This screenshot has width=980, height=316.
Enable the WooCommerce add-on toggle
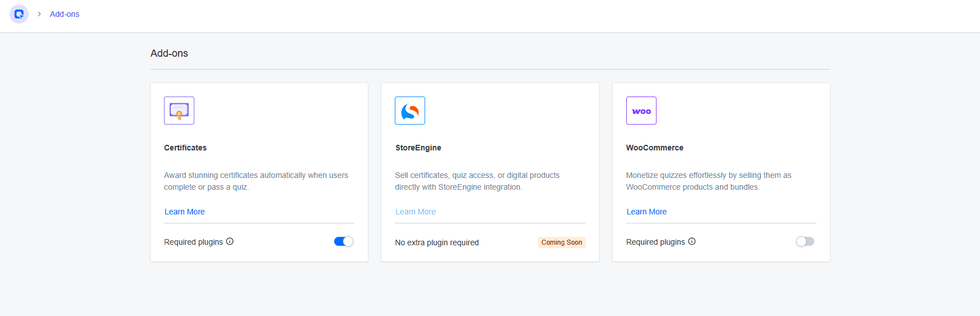pos(805,241)
